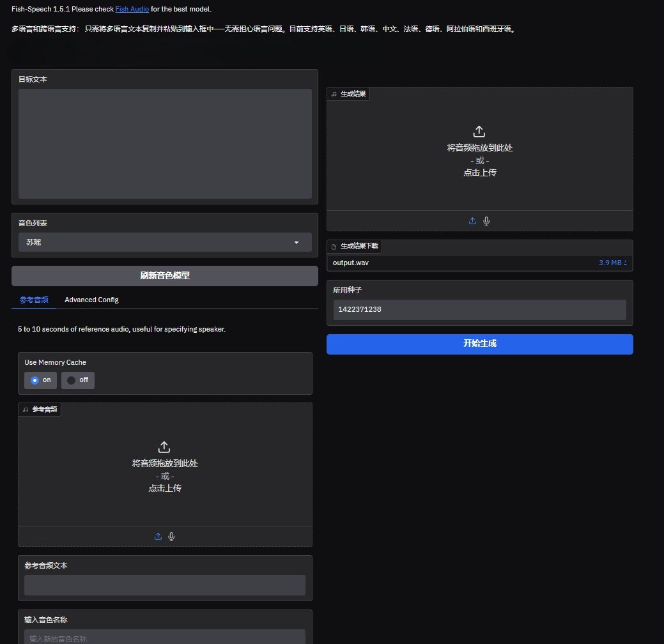Open the Advanced Config tab
Image resolution: width=664 pixels, height=644 pixels.
(91, 300)
